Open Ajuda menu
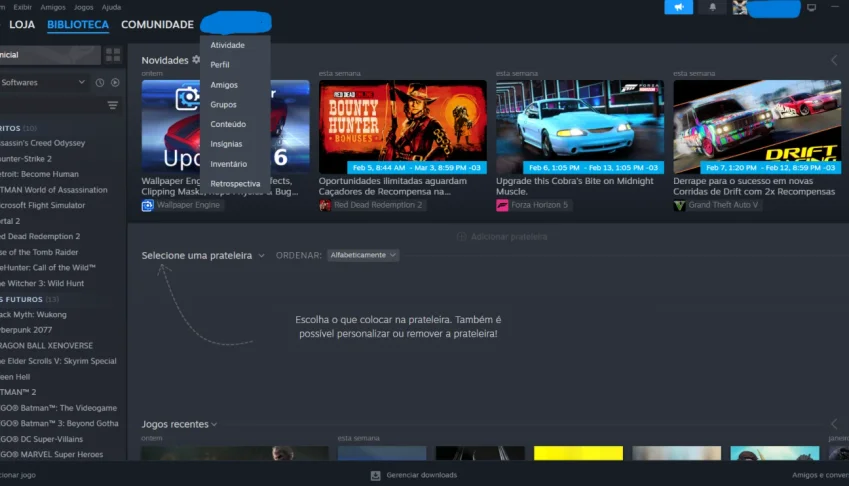The height and width of the screenshot is (486, 849). (x=111, y=7)
